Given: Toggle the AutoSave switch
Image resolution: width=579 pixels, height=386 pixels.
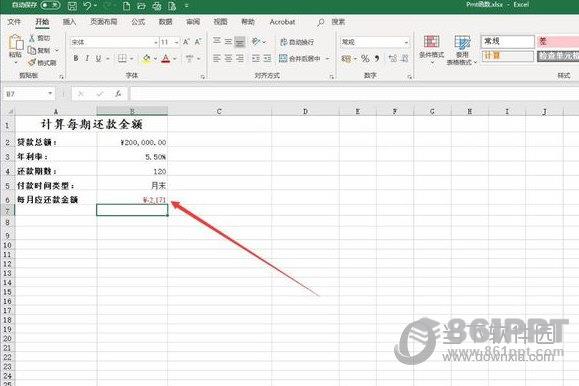Looking at the screenshot, I should [x=51, y=5].
